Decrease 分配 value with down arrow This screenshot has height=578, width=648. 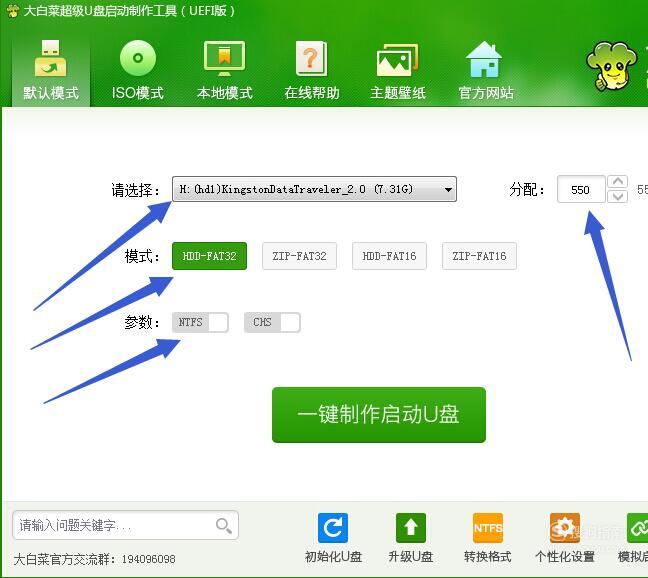coord(618,196)
